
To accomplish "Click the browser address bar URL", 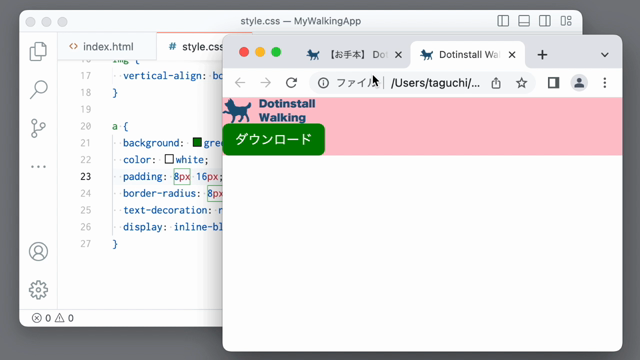I will click(x=435, y=83).
